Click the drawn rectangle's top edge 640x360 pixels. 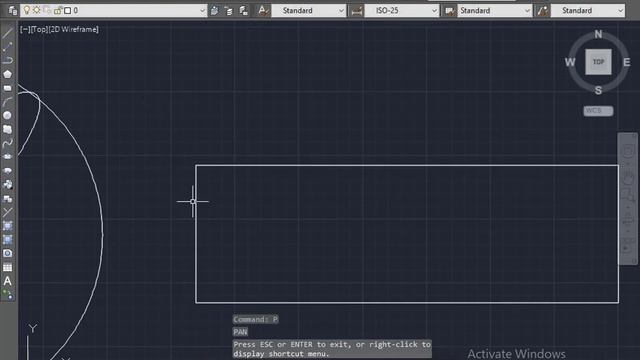(407, 165)
